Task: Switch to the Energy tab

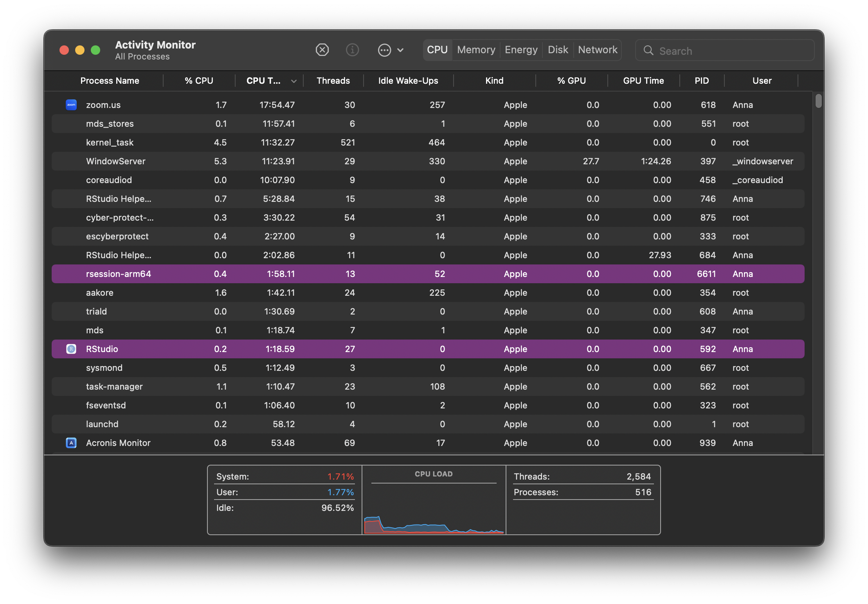Action: (521, 50)
